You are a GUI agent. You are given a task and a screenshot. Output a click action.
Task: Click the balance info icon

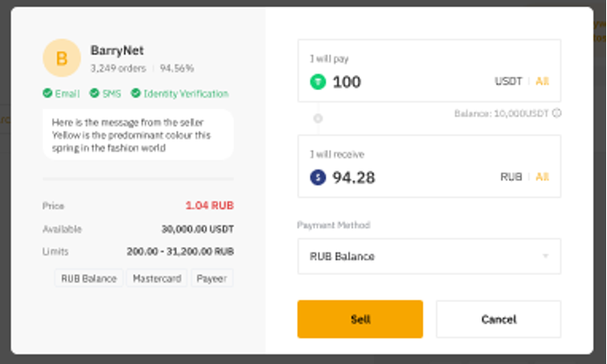pos(557,113)
